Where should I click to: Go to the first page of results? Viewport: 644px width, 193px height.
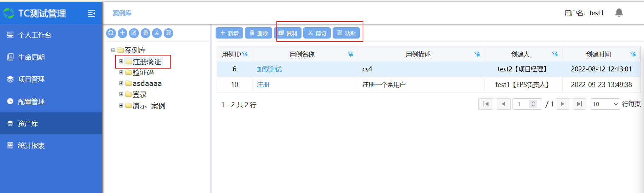tap(486, 104)
